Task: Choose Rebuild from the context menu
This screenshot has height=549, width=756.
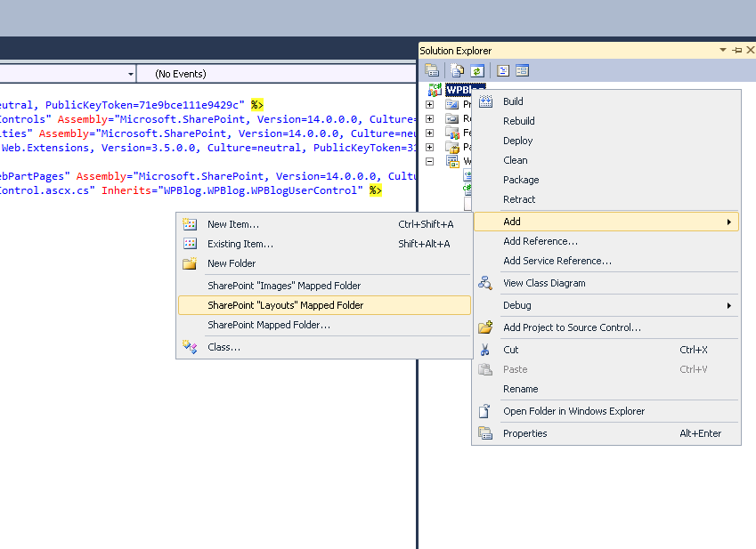Action: (x=606, y=121)
